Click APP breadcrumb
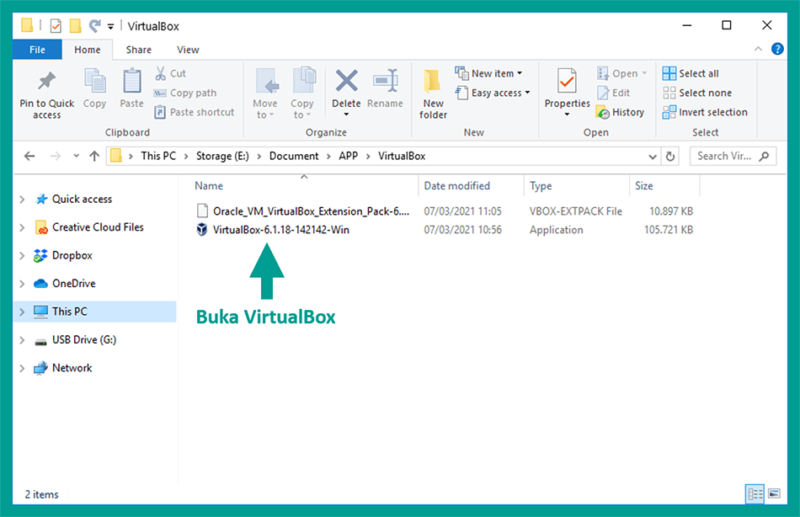The height and width of the screenshot is (517, 800). (348, 156)
